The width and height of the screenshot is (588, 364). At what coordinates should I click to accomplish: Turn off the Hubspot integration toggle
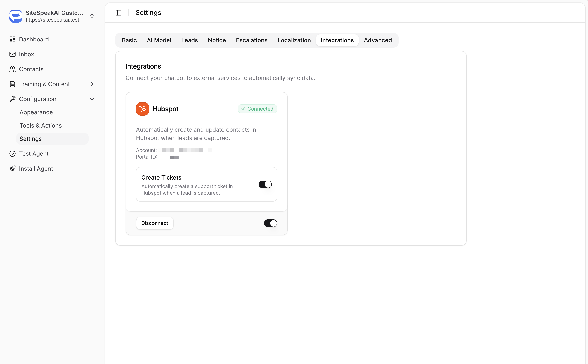coord(270,223)
